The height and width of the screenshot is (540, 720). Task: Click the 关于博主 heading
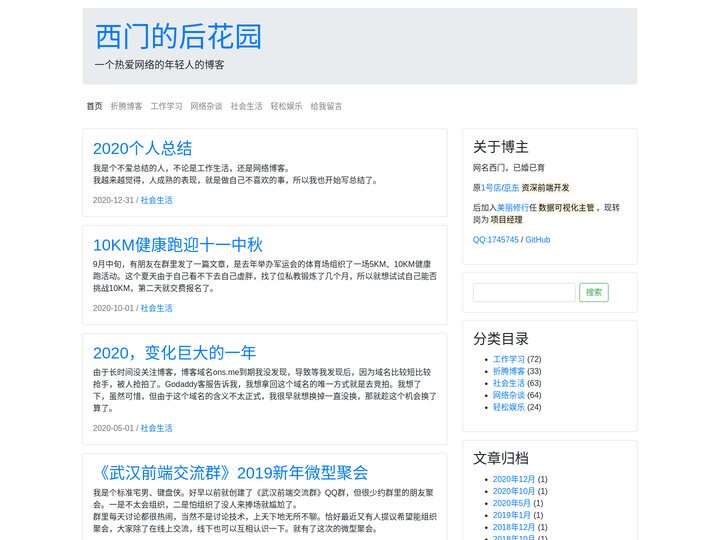point(501,147)
